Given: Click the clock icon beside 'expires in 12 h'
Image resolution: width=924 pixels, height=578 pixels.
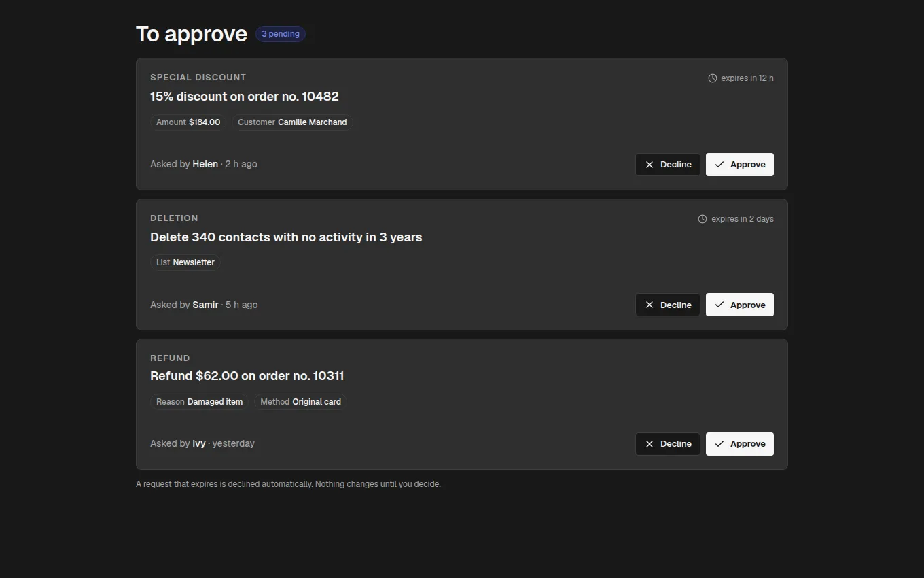Looking at the screenshot, I should [713, 78].
